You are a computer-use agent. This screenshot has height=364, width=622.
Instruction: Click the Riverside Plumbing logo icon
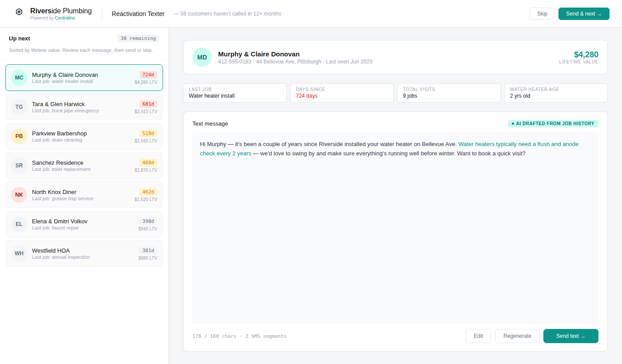point(19,12)
